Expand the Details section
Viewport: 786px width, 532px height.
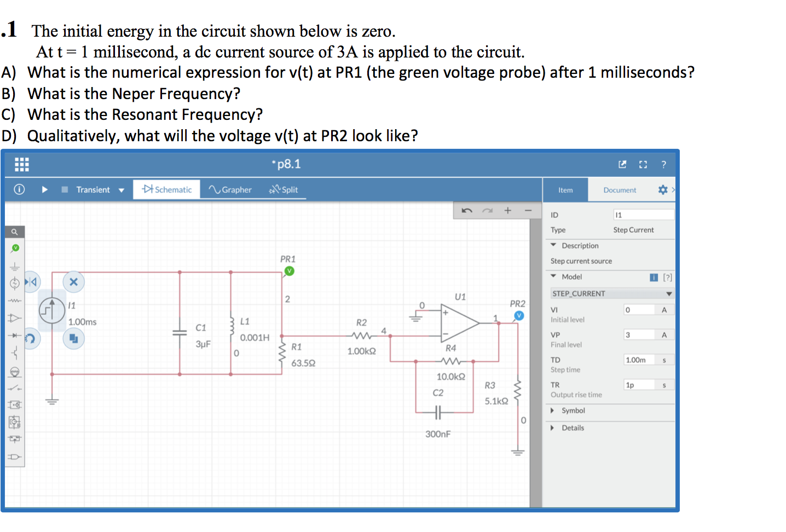point(572,427)
